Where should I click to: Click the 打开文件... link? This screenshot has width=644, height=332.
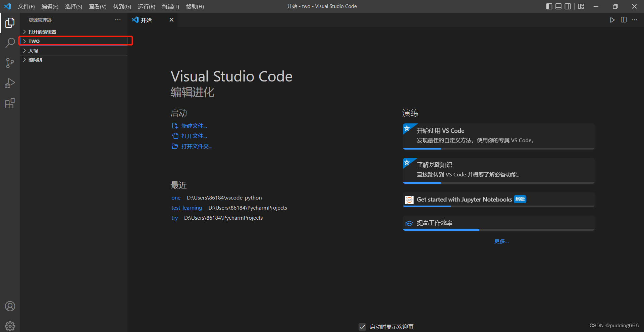pyautogui.click(x=194, y=136)
